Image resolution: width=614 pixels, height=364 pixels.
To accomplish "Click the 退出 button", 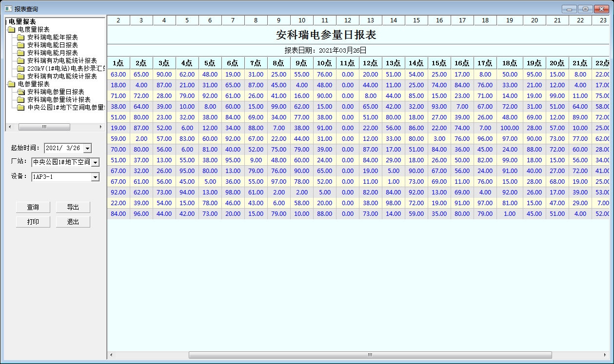I will (73, 221).
